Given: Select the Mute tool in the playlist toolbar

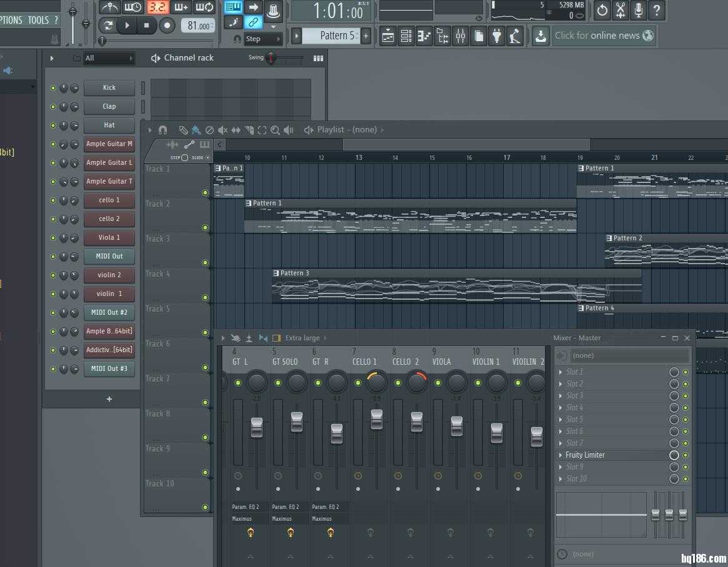Looking at the screenshot, I should click(222, 130).
